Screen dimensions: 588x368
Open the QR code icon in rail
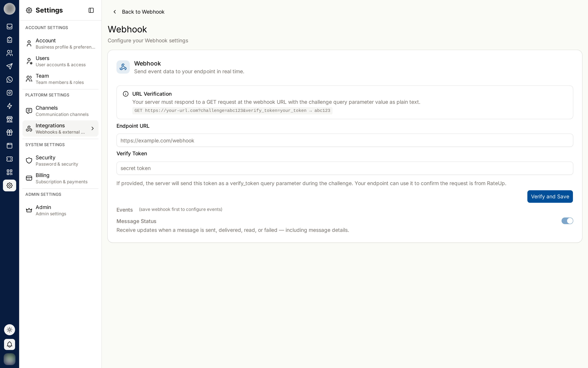coord(10,172)
